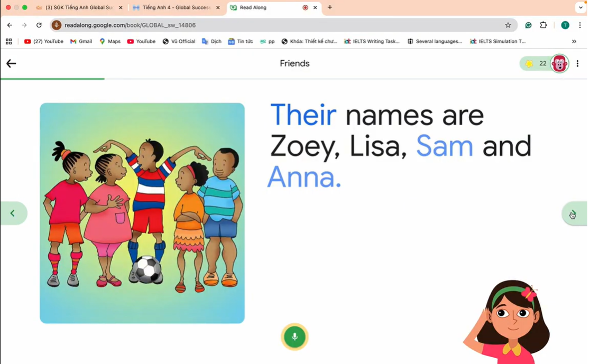Open the Read Along three-dot options menu
Image resolution: width=609 pixels, height=364 pixels.
(577, 63)
